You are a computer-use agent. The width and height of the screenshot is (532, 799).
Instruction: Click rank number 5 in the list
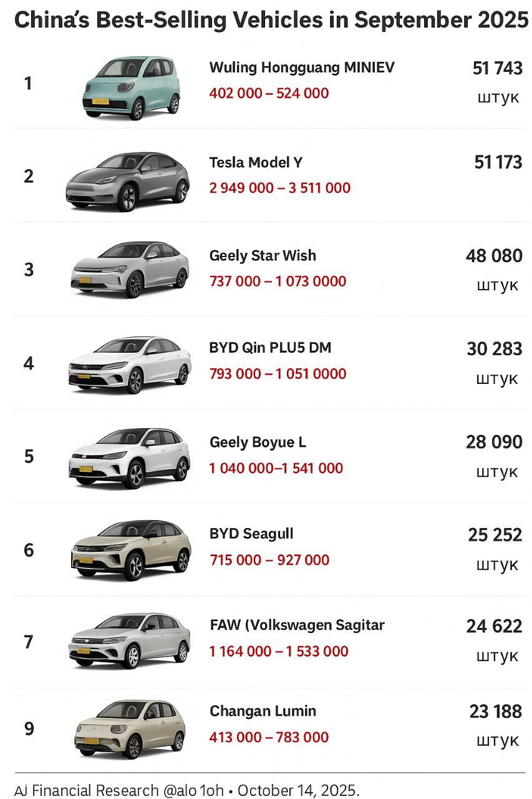(29, 456)
